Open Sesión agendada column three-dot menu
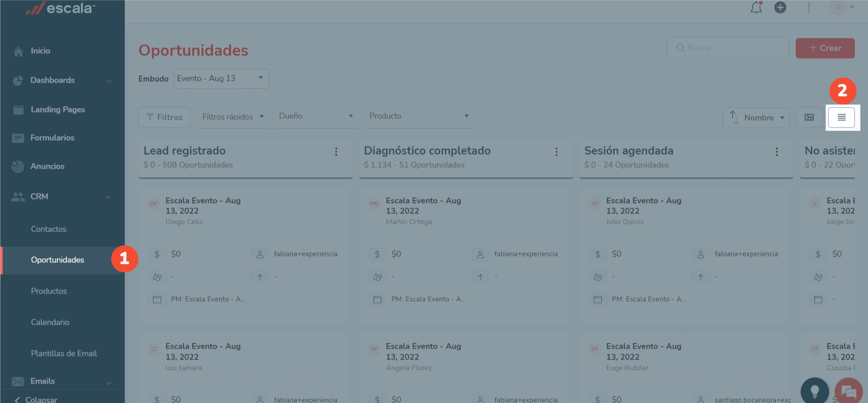The height and width of the screenshot is (403, 868). point(777,152)
